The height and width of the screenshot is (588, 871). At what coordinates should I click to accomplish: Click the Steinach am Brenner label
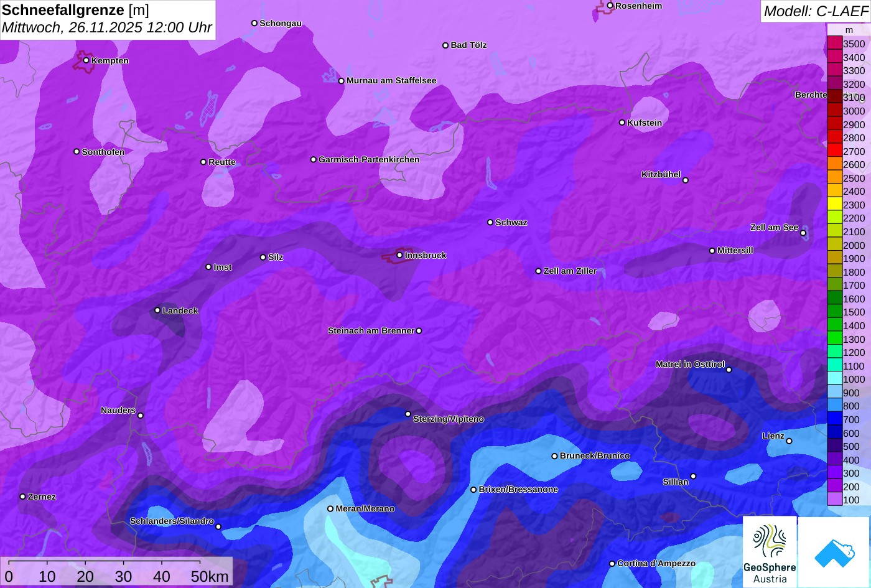pyautogui.click(x=371, y=331)
